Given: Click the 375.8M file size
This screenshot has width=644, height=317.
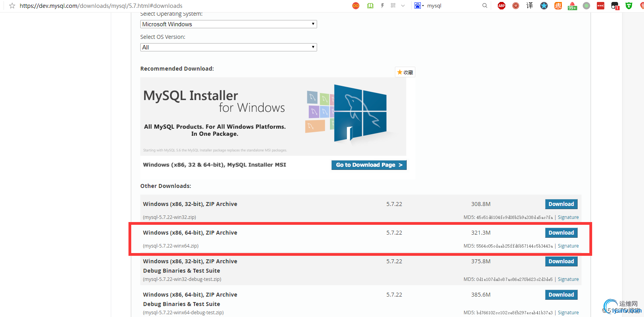Looking at the screenshot, I should pyautogui.click(x=481, y=261).
